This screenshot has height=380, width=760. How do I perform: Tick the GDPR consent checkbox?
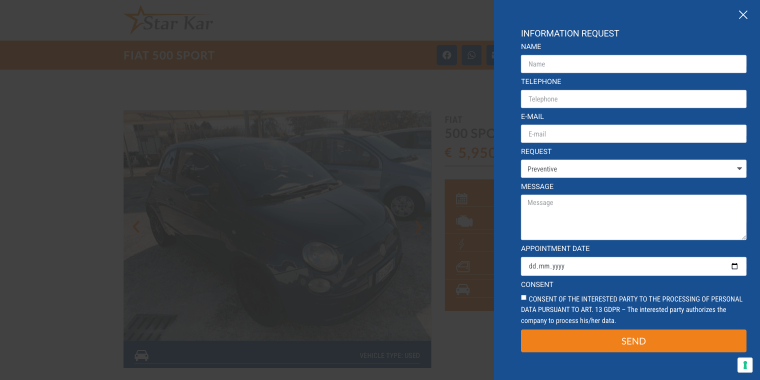(x=523, y=298)
